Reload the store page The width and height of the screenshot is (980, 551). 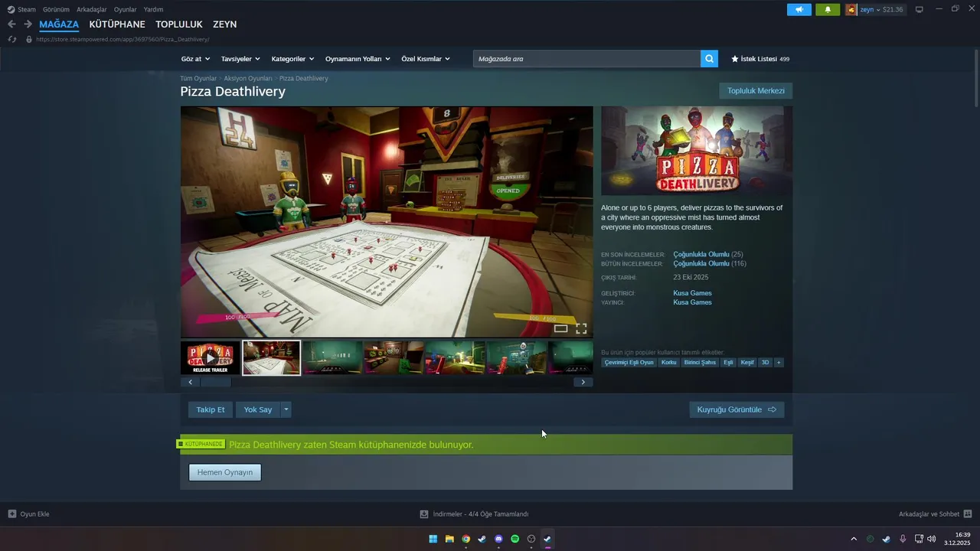11,39
